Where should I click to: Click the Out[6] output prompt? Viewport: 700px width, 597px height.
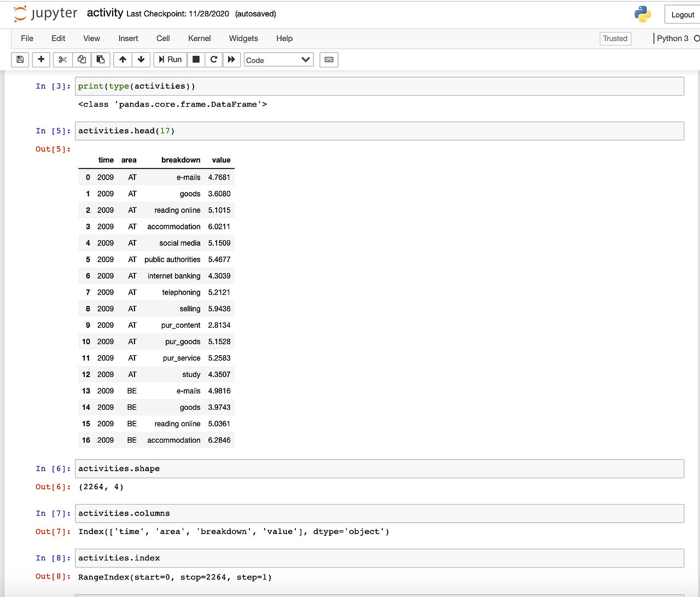click(x=53, y=487)
